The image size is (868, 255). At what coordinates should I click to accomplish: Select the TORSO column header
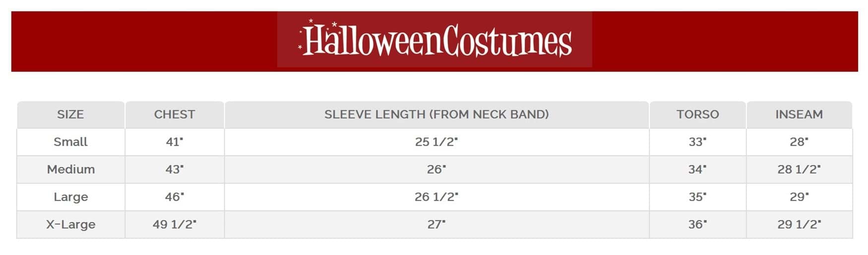[697, 114]
